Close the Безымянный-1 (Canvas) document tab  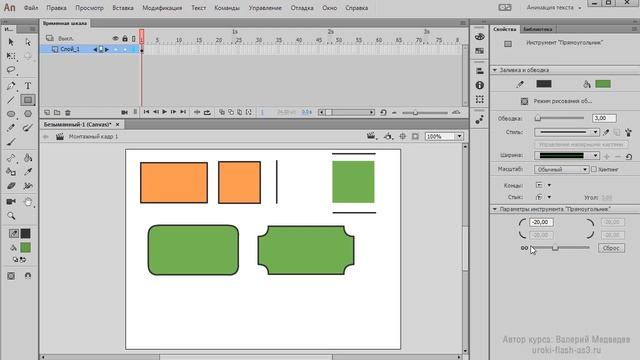tap(118, 124)
